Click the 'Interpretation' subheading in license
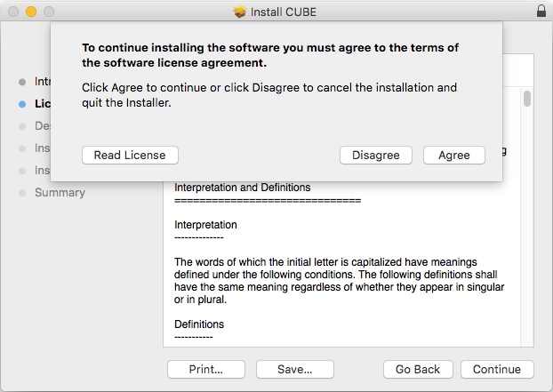The image size is (553, 392). (205, 225)
